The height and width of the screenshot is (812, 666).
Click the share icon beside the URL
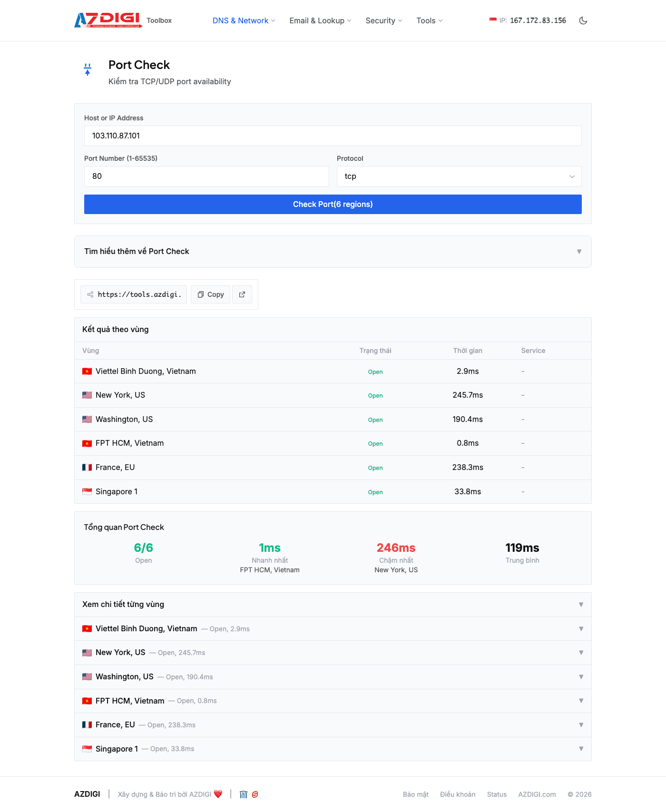tap(90, 294)
